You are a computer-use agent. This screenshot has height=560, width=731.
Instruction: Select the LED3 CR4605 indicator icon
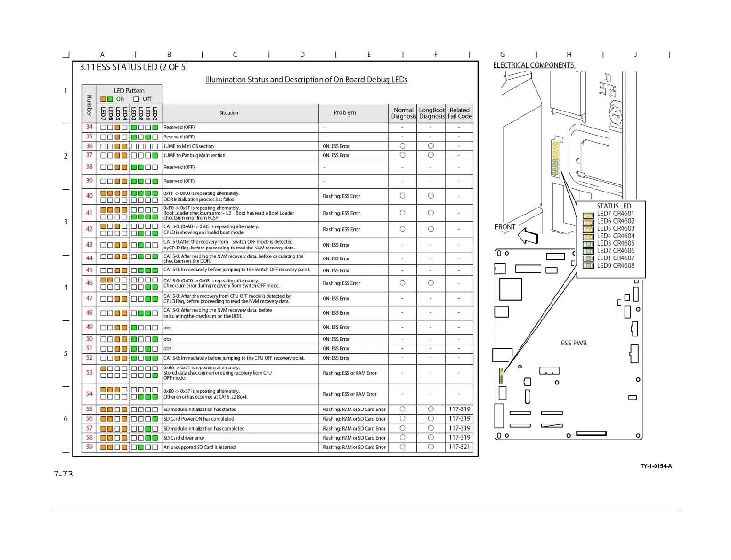pyautogui.click(x=588, y=244)
